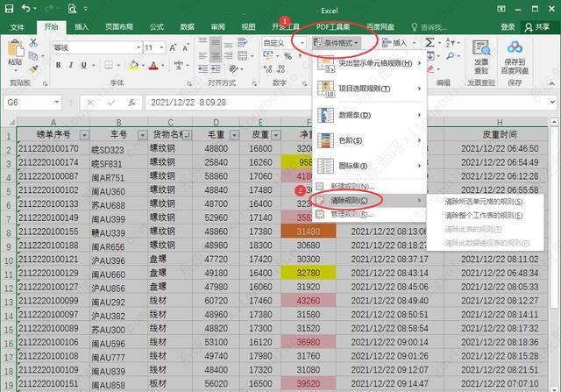
Task: Toggle Bold formatting button
Action: pos(58,64)
